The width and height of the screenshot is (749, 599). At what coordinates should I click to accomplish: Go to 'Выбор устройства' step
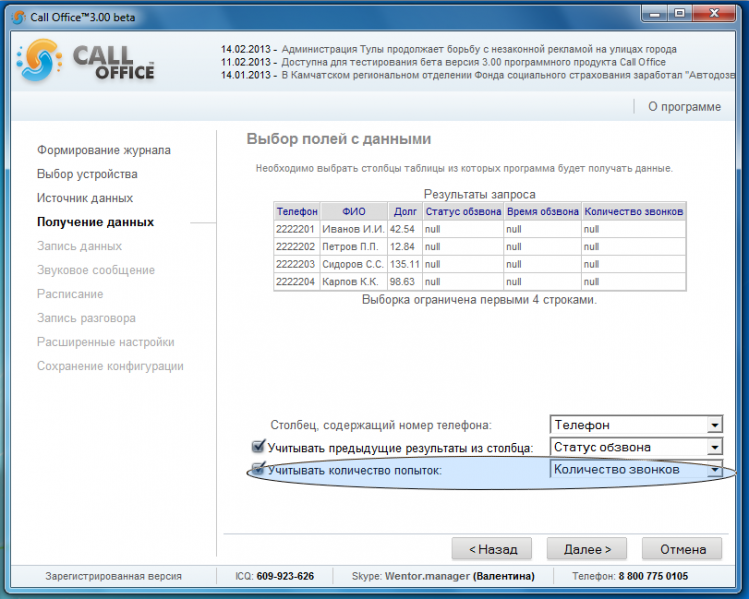pyautogui.click(x=87, y=174)
